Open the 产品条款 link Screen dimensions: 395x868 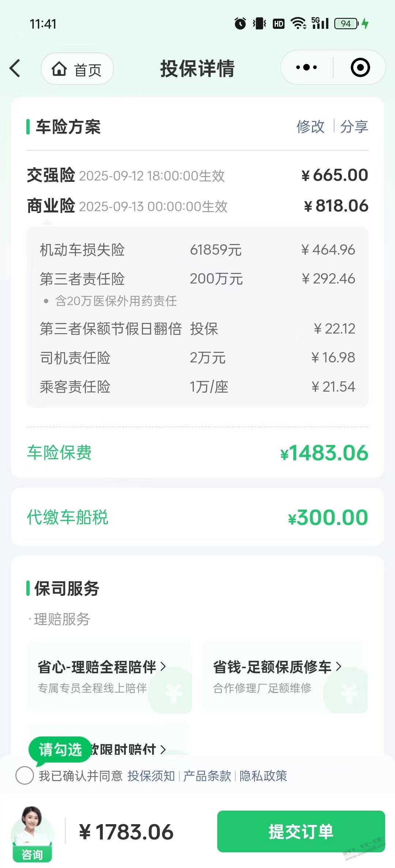tap(207, 776)
